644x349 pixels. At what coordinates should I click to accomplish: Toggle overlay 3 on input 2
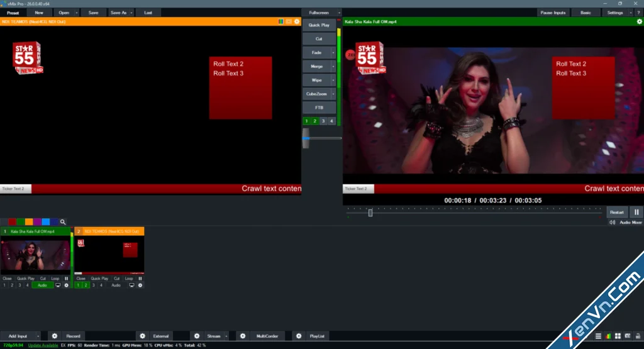[94, 285]
